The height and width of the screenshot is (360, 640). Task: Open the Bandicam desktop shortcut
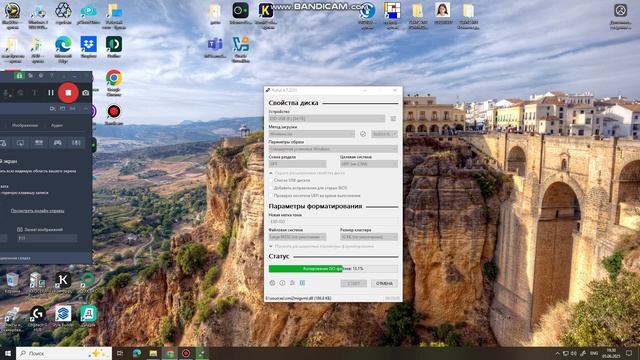tap(113, 115)
